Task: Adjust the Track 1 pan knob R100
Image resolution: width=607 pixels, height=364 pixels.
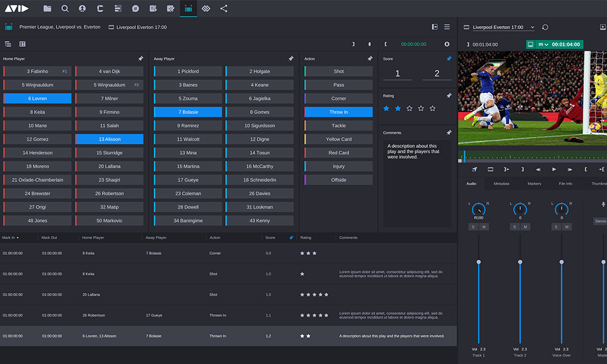Action: (478, 209)
